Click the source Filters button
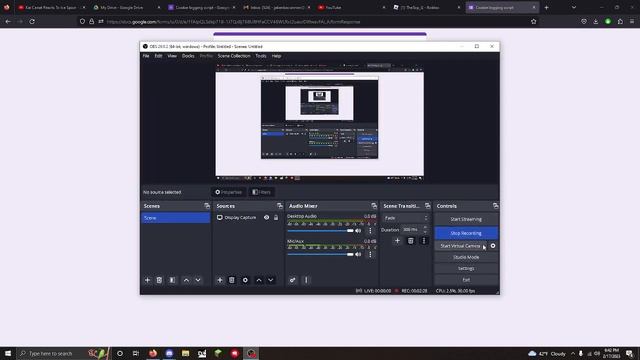 [261, 192]
